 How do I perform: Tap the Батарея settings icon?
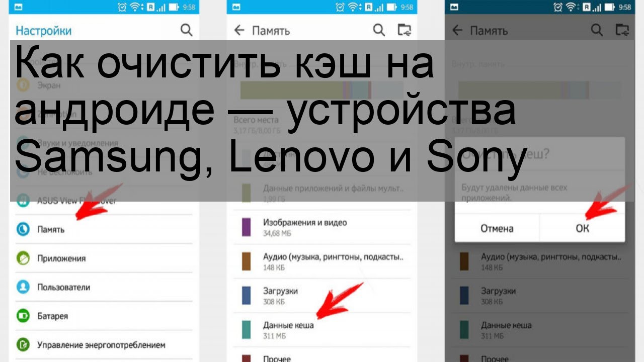coord(23,316)
